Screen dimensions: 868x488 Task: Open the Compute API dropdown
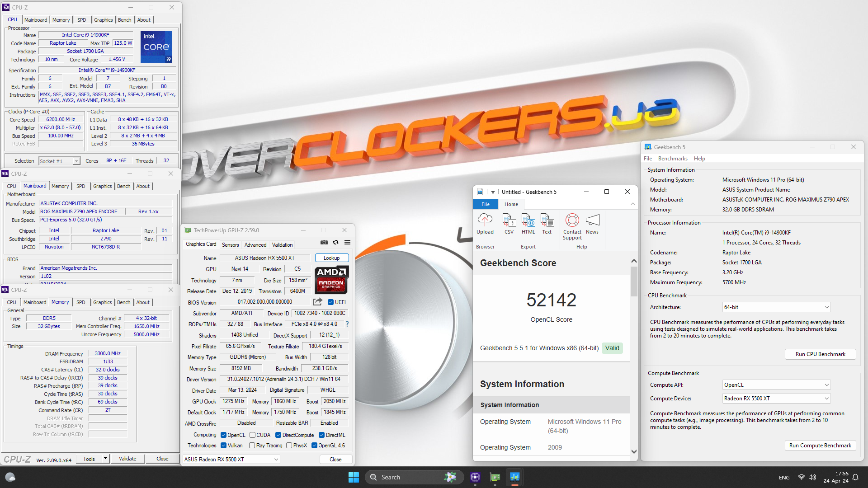pyautogui.click(x=777, y=385)
